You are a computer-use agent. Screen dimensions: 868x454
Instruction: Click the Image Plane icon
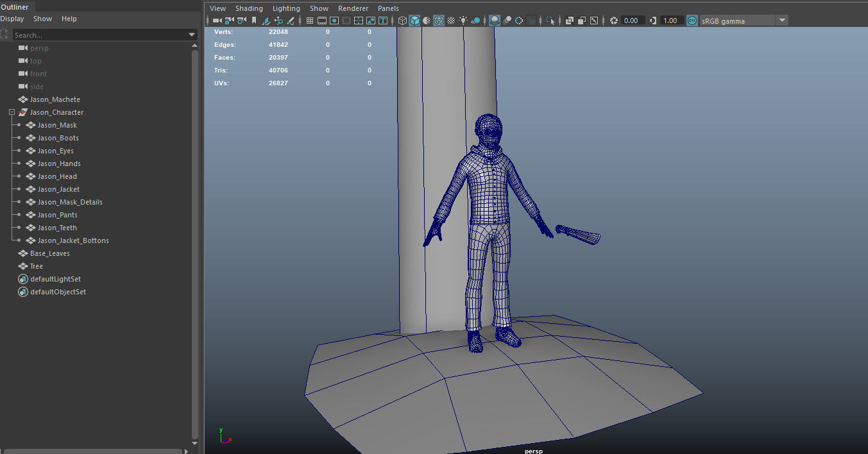(267, 21)
